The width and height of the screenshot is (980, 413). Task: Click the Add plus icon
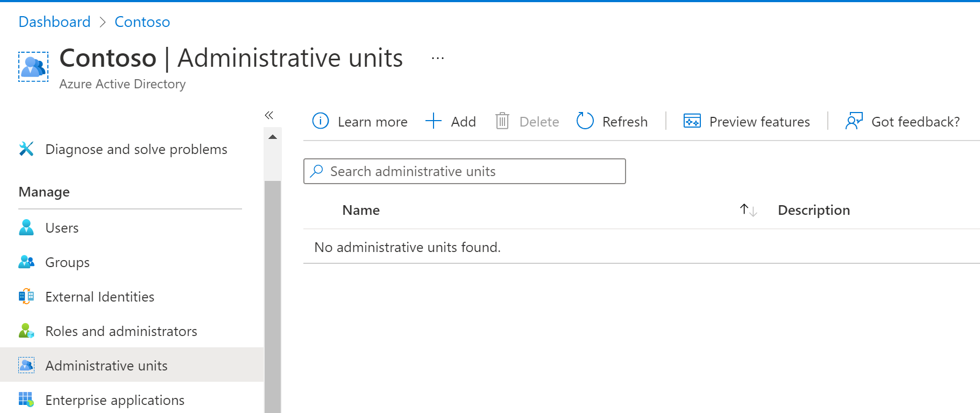click(x=433, y=121)
